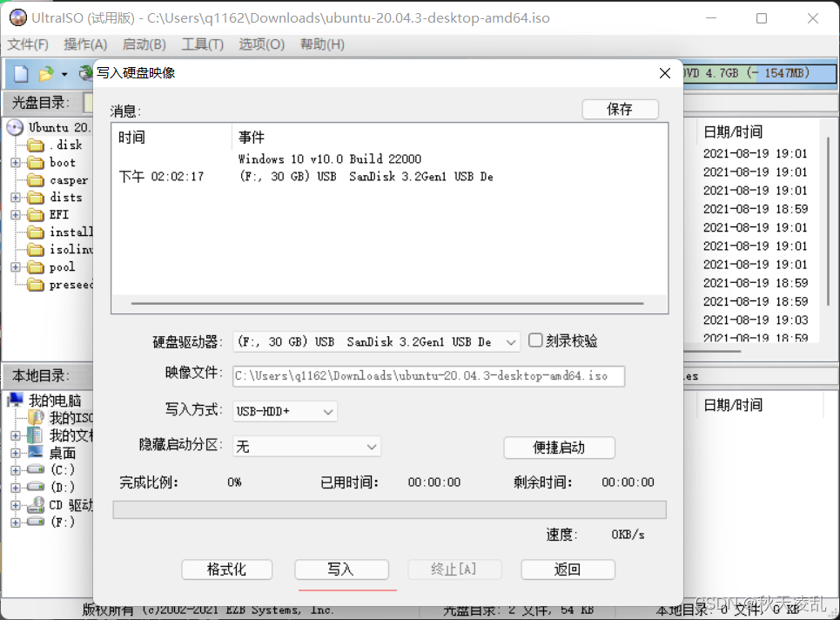Click the DVD 4.7GB capacity indicator bar
The image size is (840, 620).
coord(760,73)
